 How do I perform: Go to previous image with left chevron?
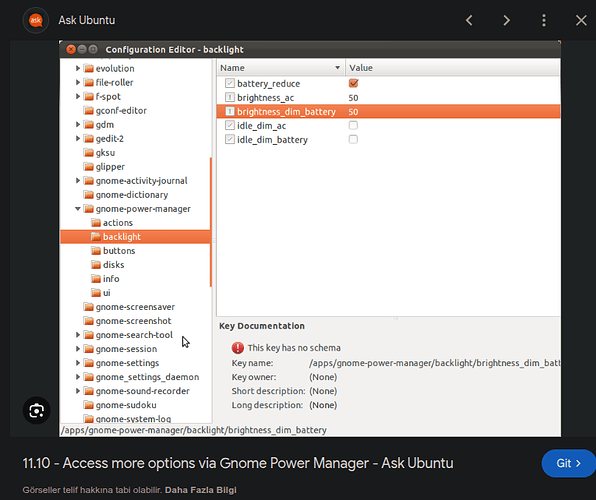(469, 20)
